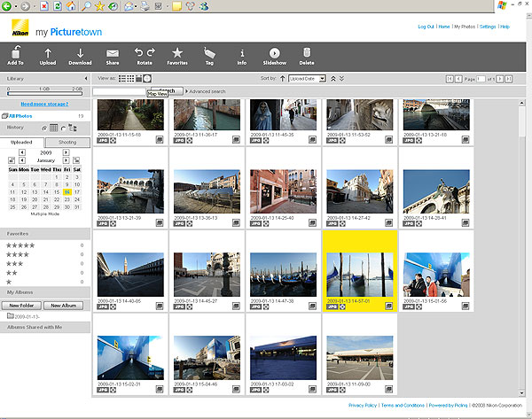The width and height of the screenshot is (532, 419).
Task: Open the My Albums section header
Action: click(x=45, y=292)
